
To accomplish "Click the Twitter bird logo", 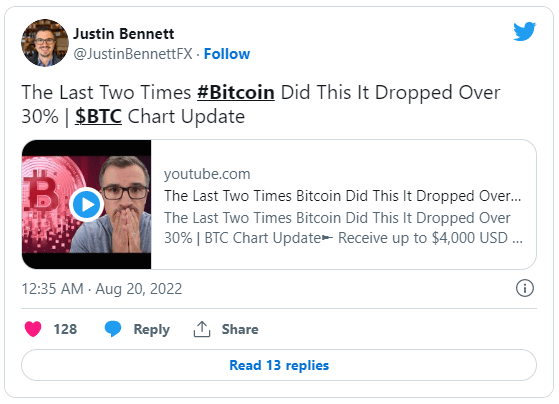I will coord(524,31).
